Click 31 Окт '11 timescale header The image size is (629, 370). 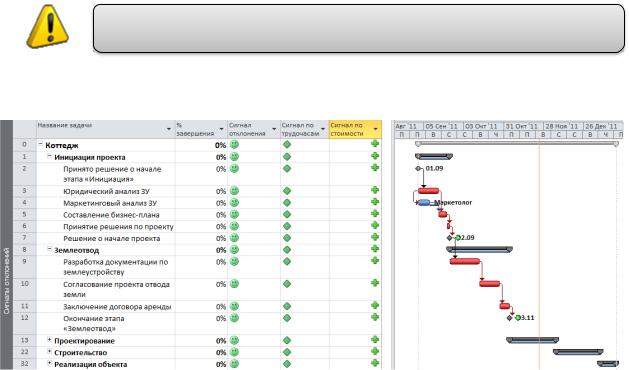[x=523, y=126]
